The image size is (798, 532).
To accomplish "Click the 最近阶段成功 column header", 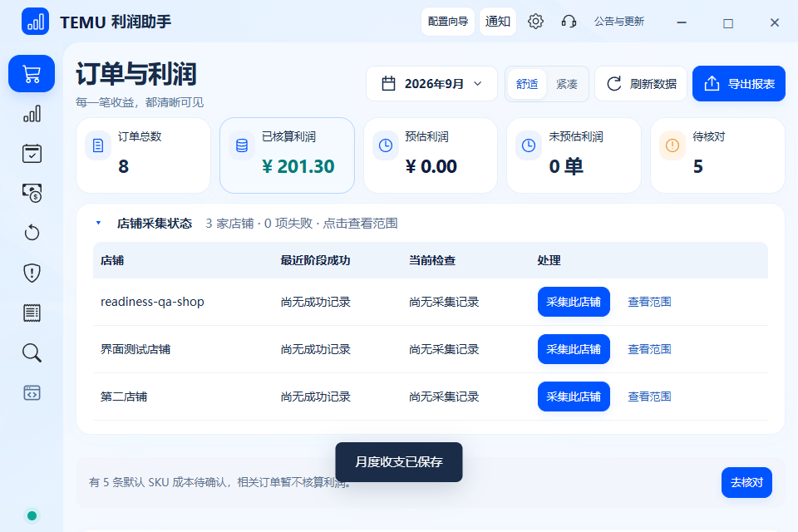I will (316, 261).
